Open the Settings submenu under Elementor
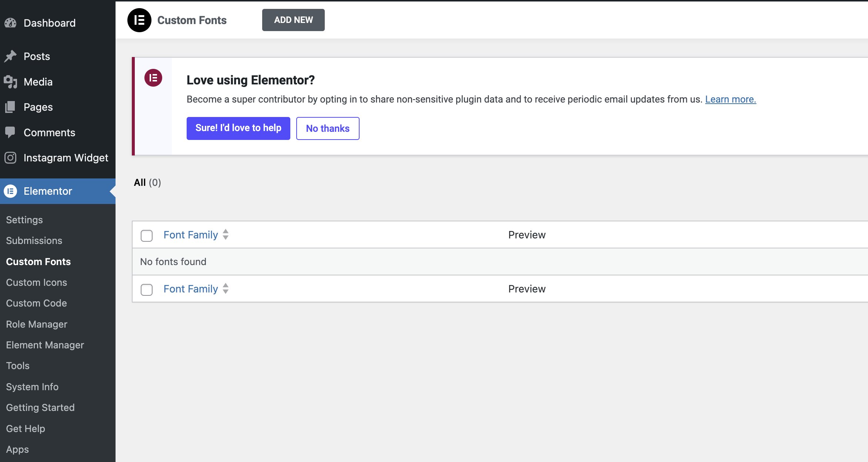Image resolution: width=868 pixels, height=462 pixels. click(24, 219)
